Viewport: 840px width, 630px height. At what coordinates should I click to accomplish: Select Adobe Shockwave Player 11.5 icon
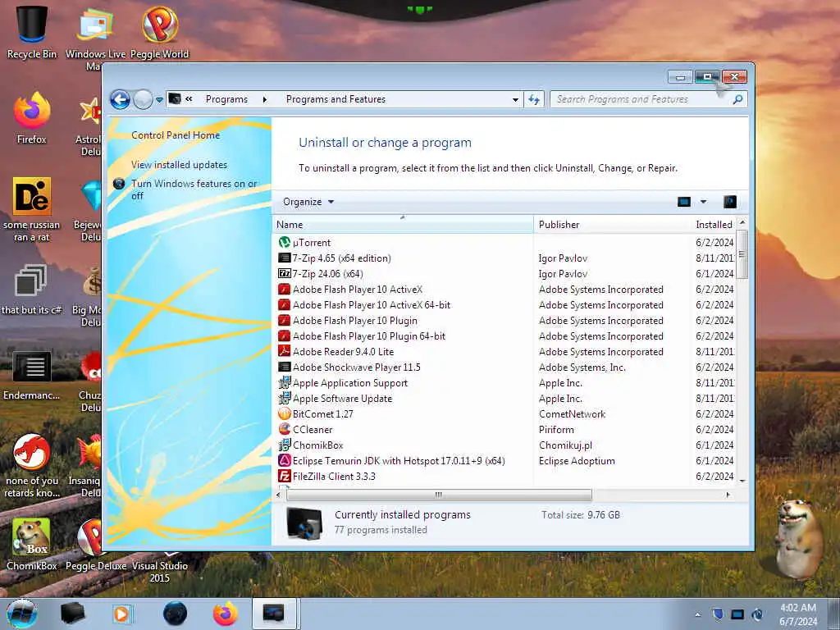(x=285, y=367)
